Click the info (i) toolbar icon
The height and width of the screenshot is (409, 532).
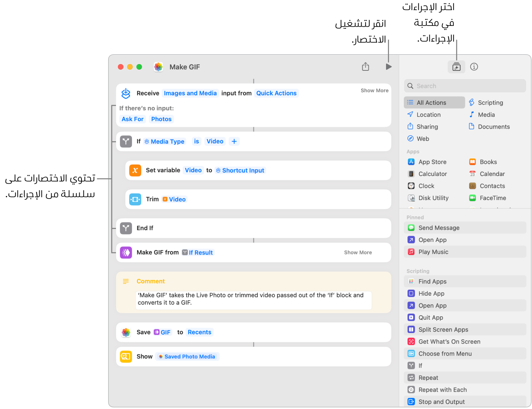point(474,67)
